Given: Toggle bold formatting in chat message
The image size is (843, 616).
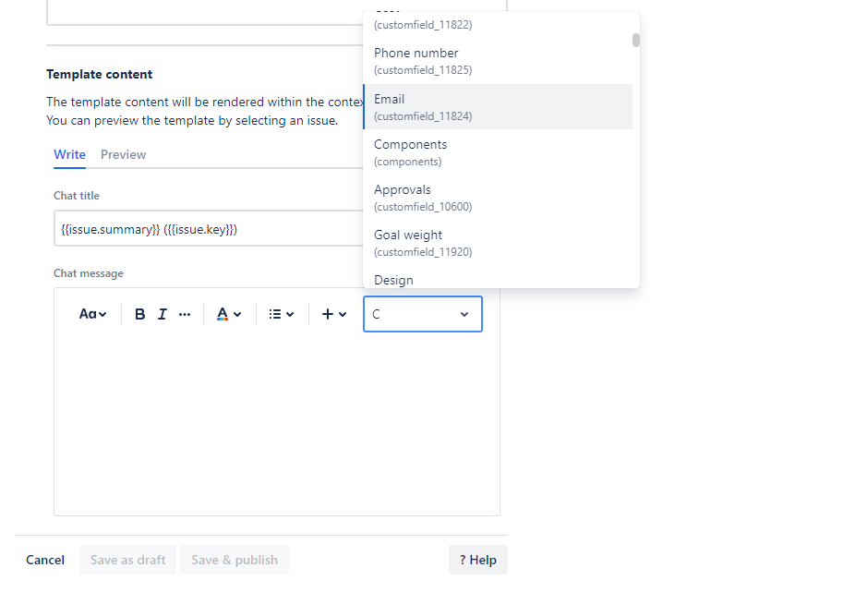Looking at the screenshot, I should pyautogui.click(x=140, y=314).
